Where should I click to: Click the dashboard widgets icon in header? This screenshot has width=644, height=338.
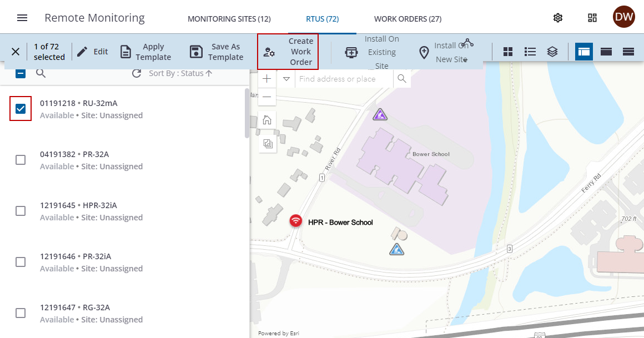tap(592, 18)
